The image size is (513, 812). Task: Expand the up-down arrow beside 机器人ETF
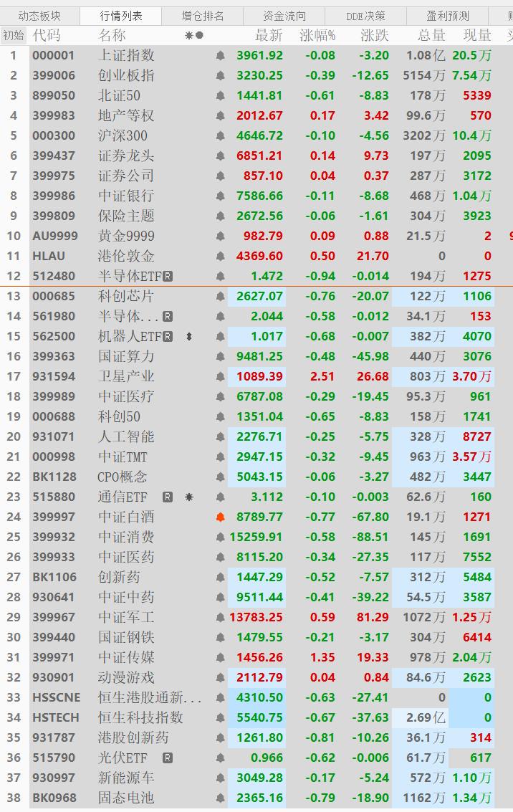click(x=189, y=336)
